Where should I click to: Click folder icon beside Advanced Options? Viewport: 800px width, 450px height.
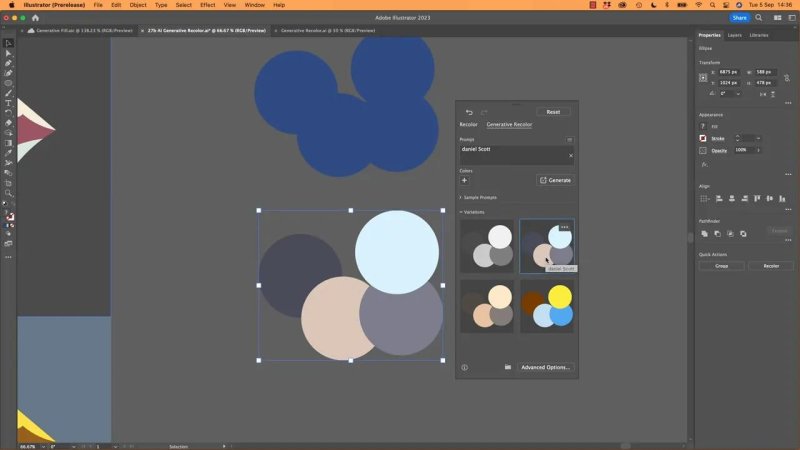point(508,367)
